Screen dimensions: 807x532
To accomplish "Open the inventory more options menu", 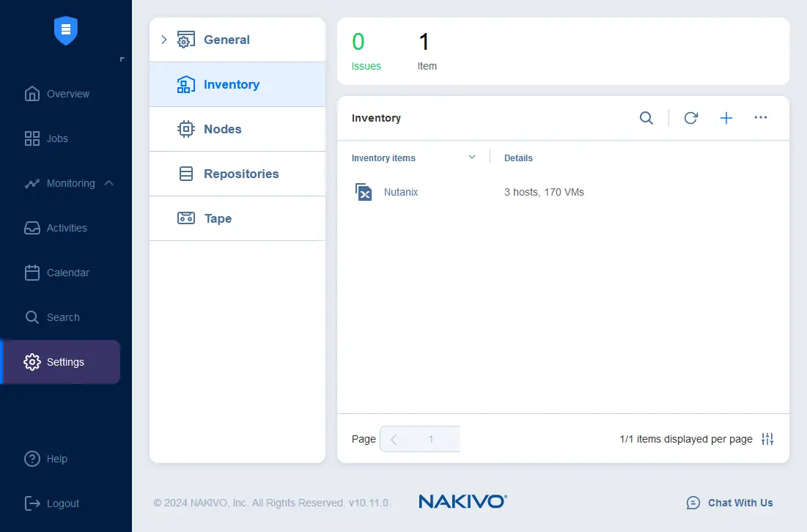I will [761, 117].
